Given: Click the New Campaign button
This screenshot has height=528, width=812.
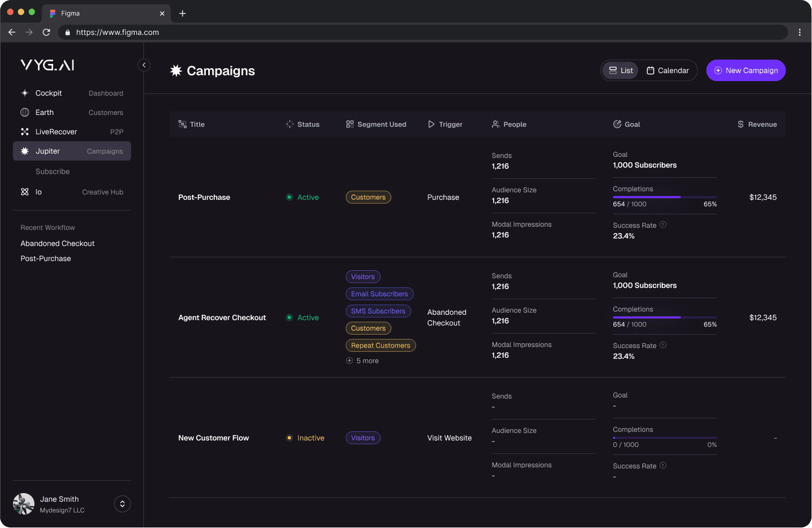Looking at the screenshot, I should (x=745, y=70).
